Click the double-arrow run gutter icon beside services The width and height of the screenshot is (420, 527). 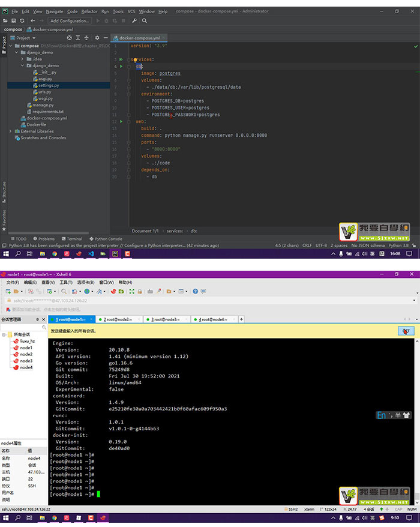point(121,59)
